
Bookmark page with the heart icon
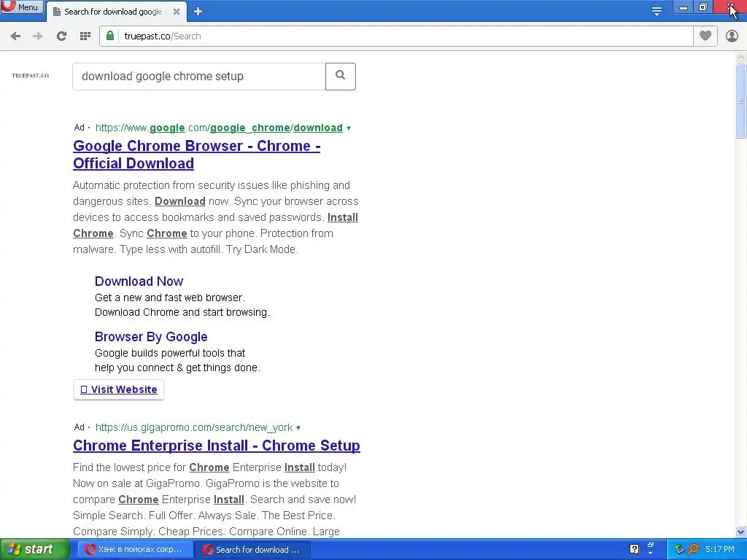pyautogui.click(x=705, y=36)
